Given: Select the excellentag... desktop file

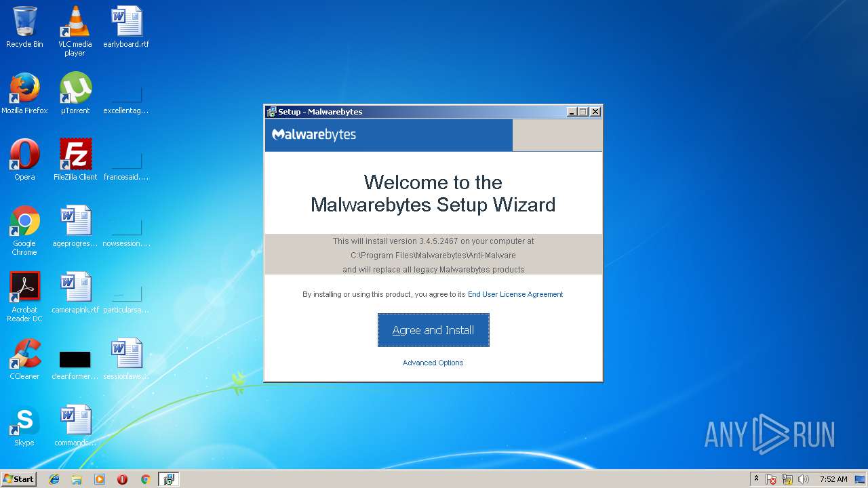Looking at the screenshot, I should point(126,100).
